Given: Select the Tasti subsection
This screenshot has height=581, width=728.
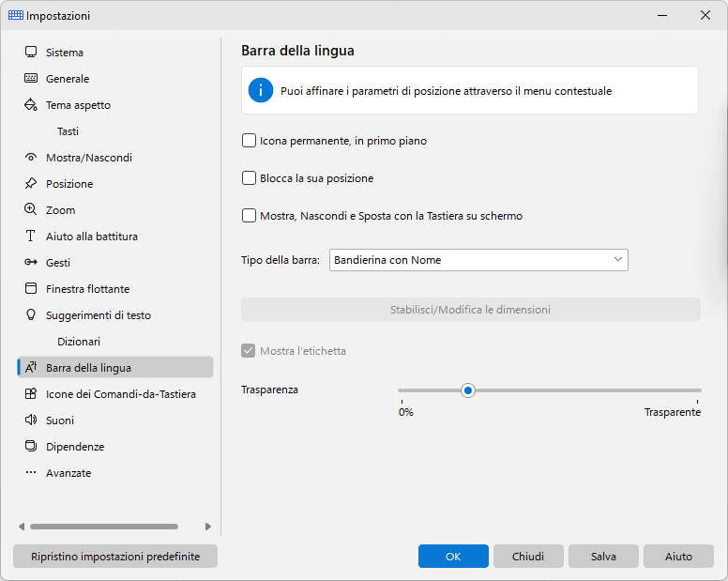Looking at the screenshot, I should tap(68, 131).
